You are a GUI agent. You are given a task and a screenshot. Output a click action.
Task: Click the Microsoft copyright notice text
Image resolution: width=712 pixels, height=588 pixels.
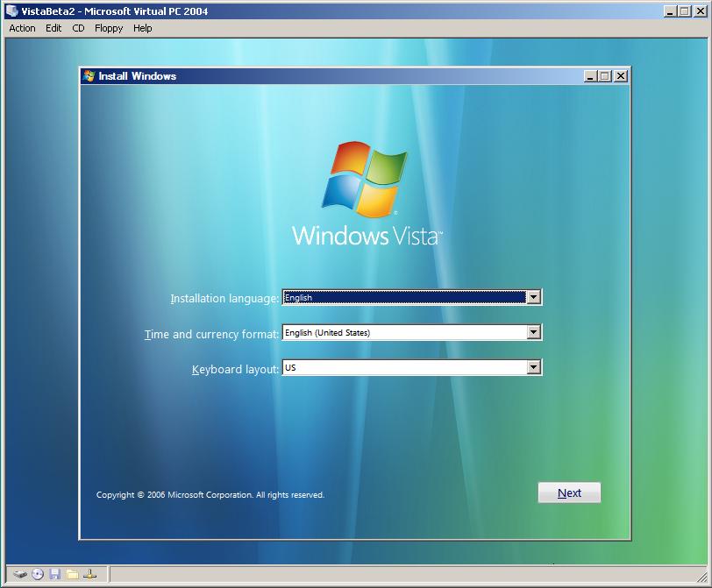pos(210,494)
